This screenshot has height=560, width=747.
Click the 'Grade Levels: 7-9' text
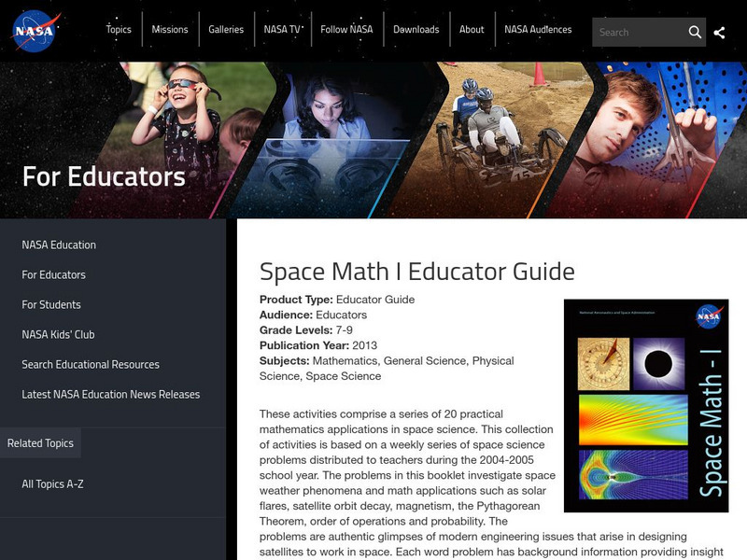(306, 330)
